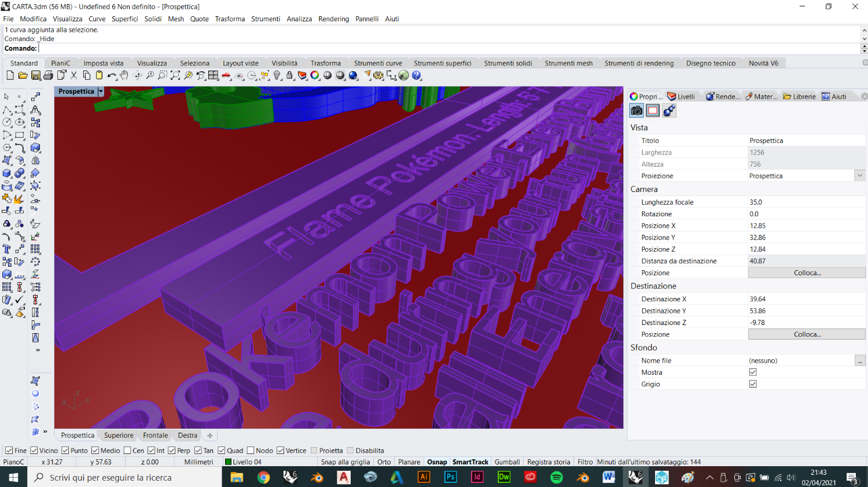Toggle the Medio osnap checkbox
This screenshot has width=868, height=487.
(x=95, y=451)
